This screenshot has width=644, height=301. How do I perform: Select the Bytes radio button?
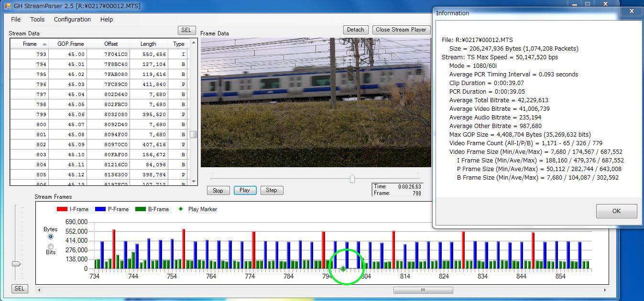[x=51, y=236]
